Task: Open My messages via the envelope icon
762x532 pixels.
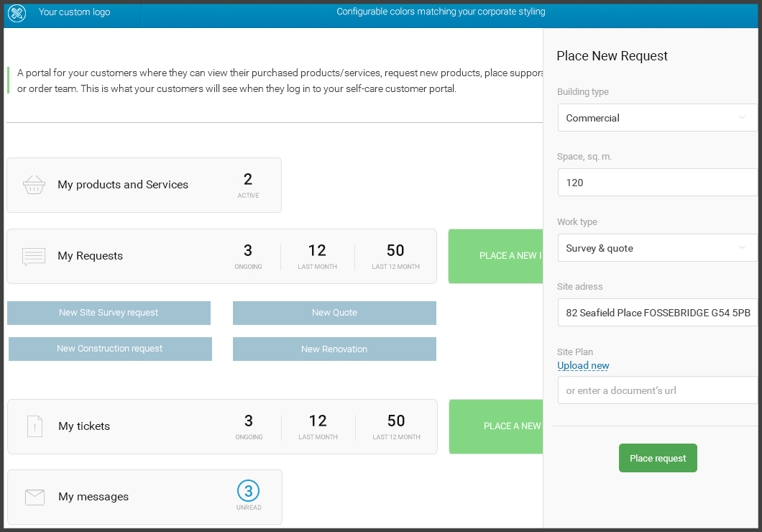Action: point(34,496)
